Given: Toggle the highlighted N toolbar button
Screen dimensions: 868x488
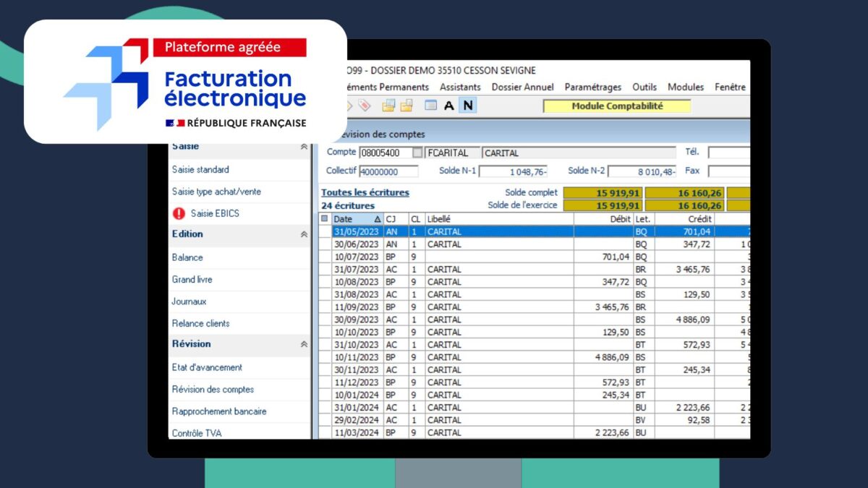Looking at the screenshot, I should [x=468, y=106].
